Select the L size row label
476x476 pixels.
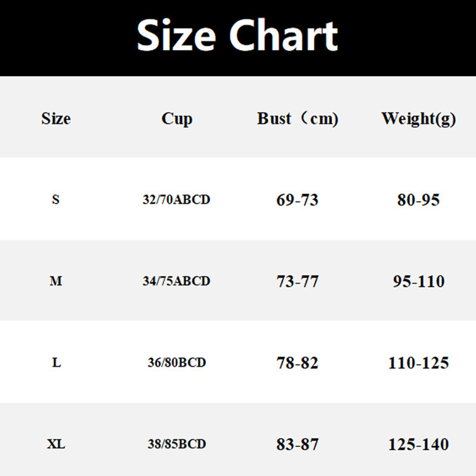pyautogui.click(x=57, y=362)
